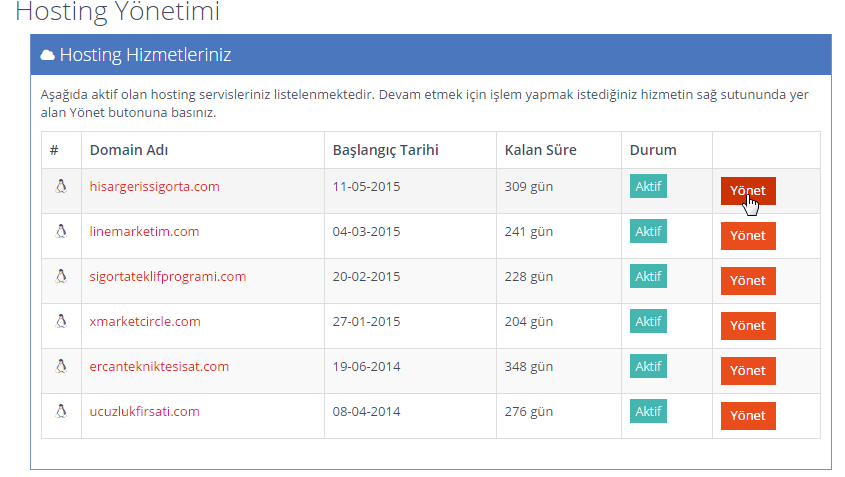
Task: Click Linux penguin icon for ercantekniktesisat.com
Action: click(x=61, y=367)
